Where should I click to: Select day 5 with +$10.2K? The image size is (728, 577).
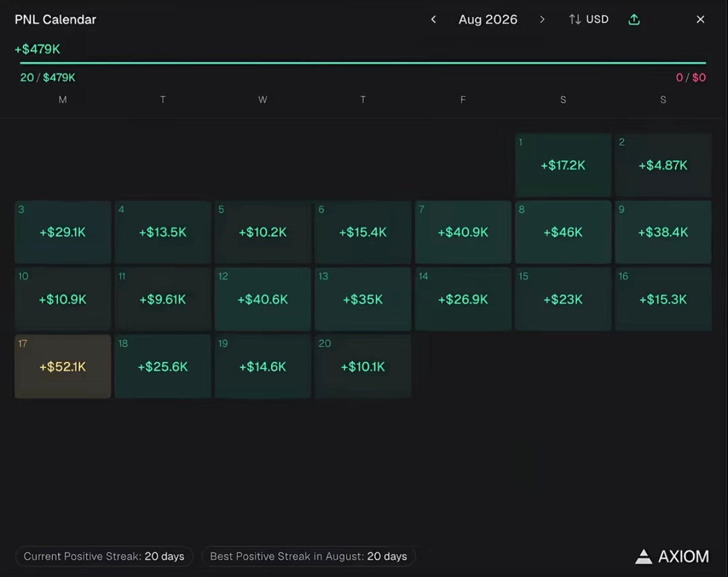tap(263, 232)
